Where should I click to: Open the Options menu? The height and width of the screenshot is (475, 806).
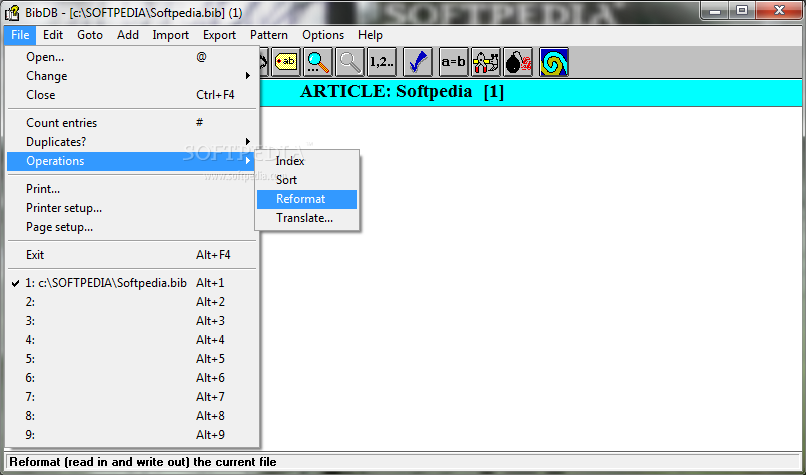[323, 35]
